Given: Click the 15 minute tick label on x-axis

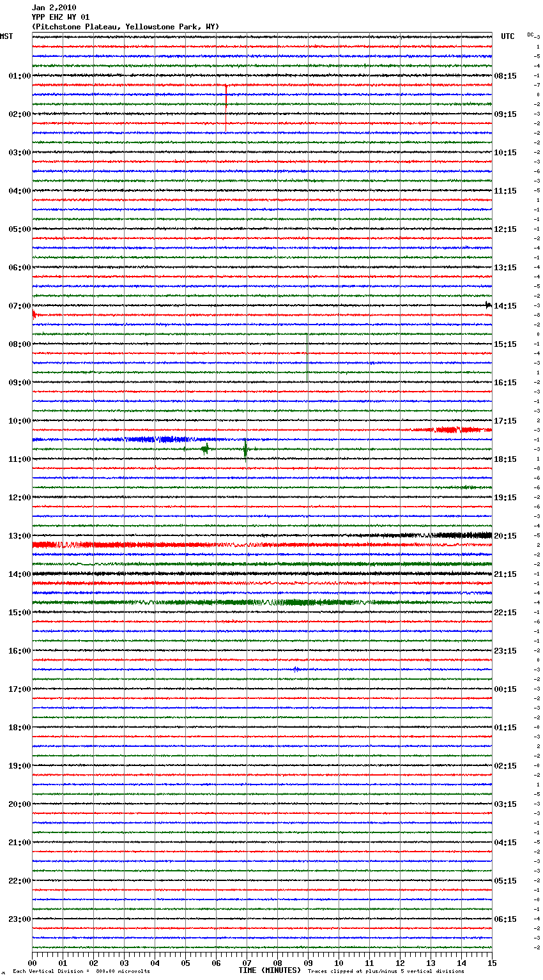Looking at the screenshot, I should (x=492, y=963).
